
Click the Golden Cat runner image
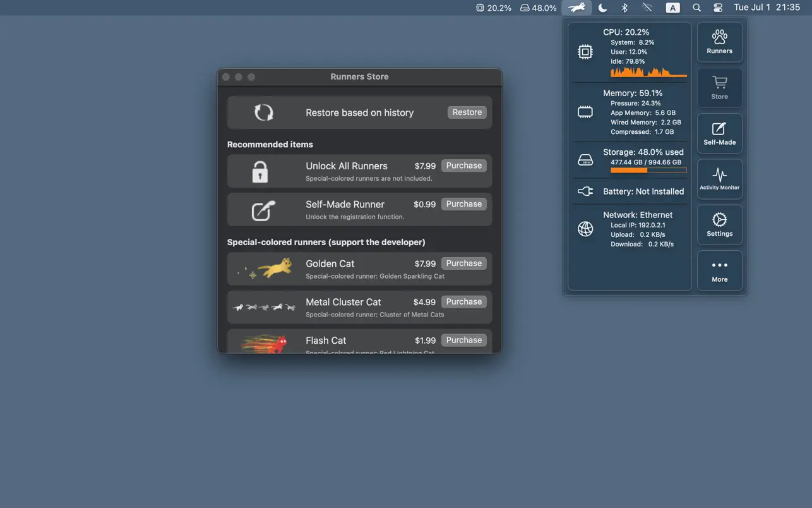[265, 269]
